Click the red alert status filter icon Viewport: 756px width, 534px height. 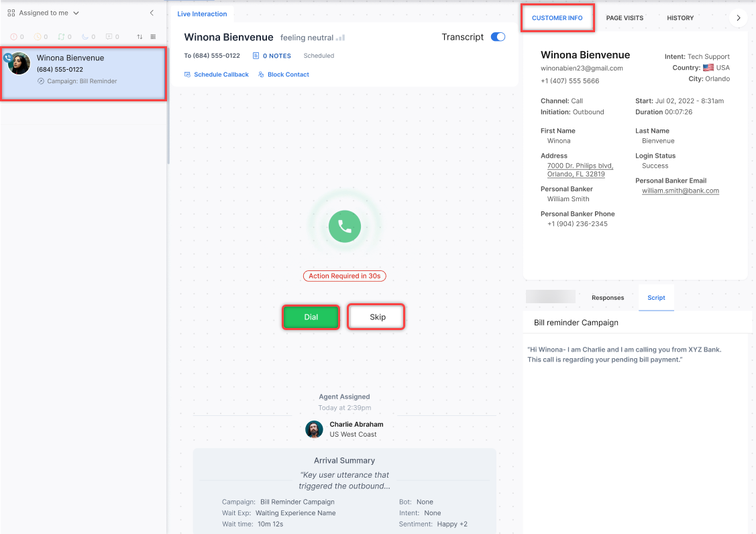click(13, 37)
